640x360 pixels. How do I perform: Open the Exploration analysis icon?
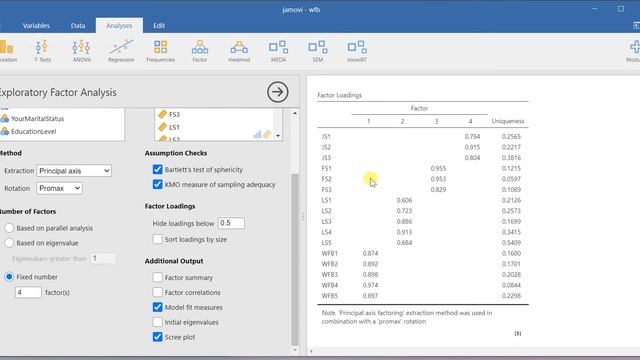tap(7, 51)
